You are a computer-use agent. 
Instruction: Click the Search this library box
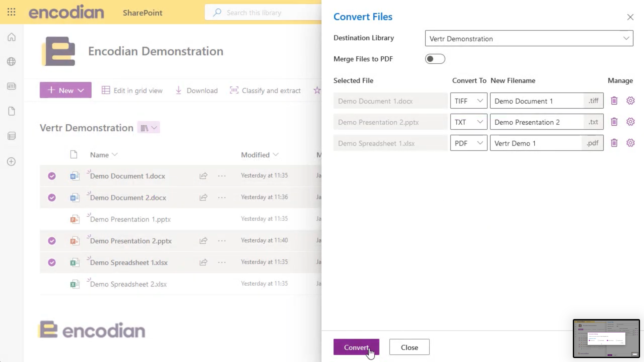click(x=263, y=13)
